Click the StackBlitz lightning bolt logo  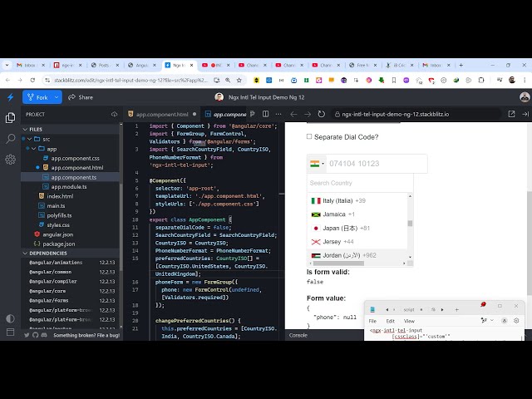[x=10, y=97]
